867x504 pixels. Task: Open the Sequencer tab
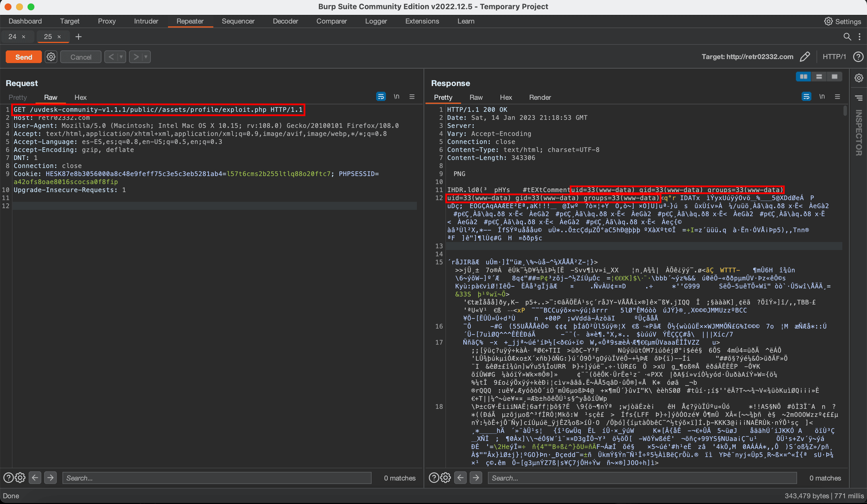pyautogui.click(x=238, y=21)
